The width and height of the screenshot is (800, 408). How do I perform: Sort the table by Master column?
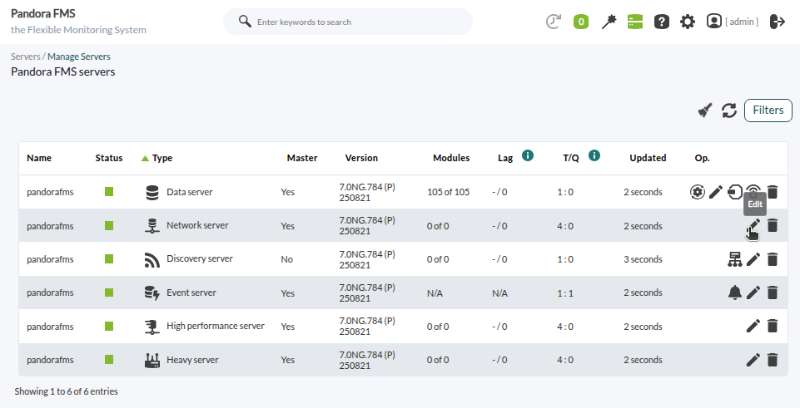click(x=302, y=158)
